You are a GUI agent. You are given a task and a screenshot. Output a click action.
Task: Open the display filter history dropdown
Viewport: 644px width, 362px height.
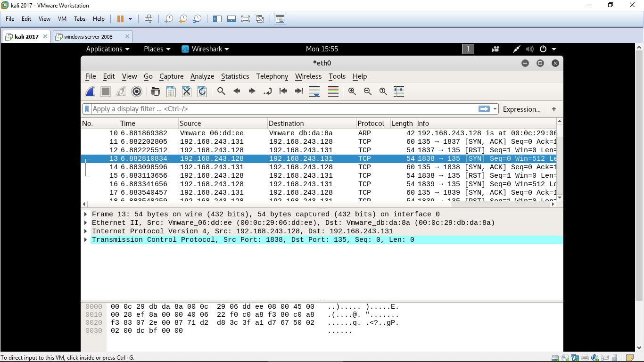(495, 109)
